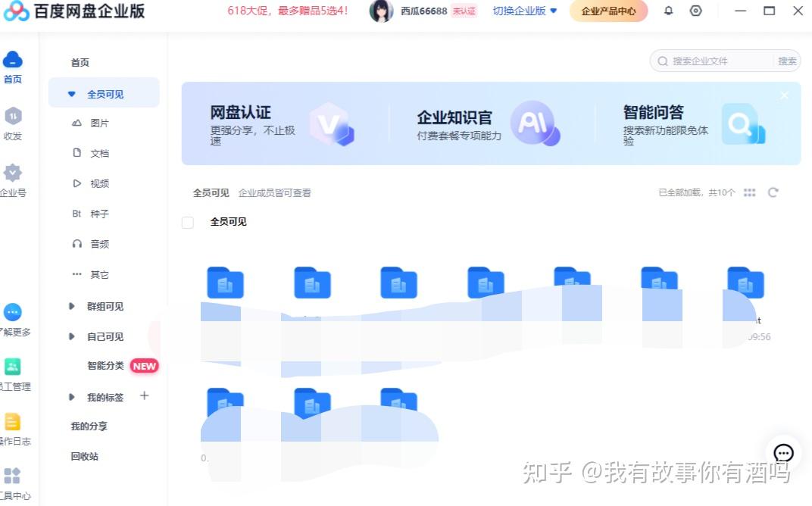Tick the select-all checkbox beside 全员可见
This screenshot has width=812, height=506.
(187, 223)
